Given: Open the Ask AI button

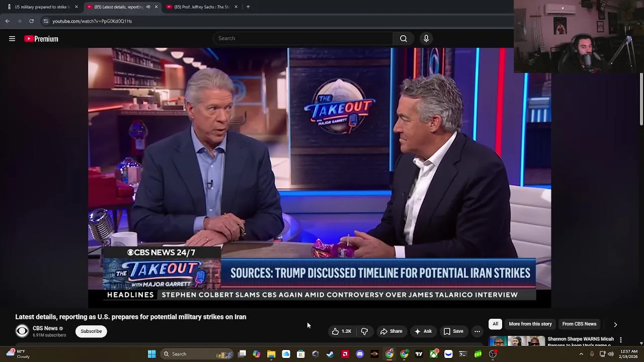Looking at the screenshot, I should point(423,331).
